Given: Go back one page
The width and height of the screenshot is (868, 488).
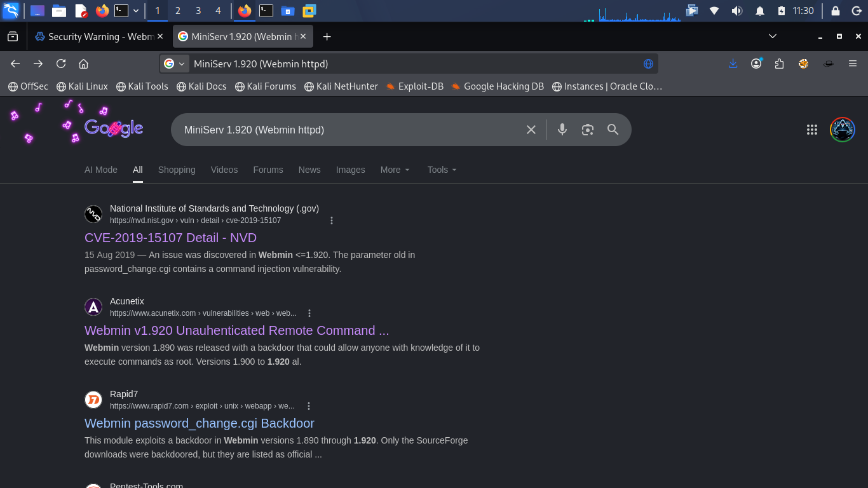Looking at the screenshot, I should 15,64.
